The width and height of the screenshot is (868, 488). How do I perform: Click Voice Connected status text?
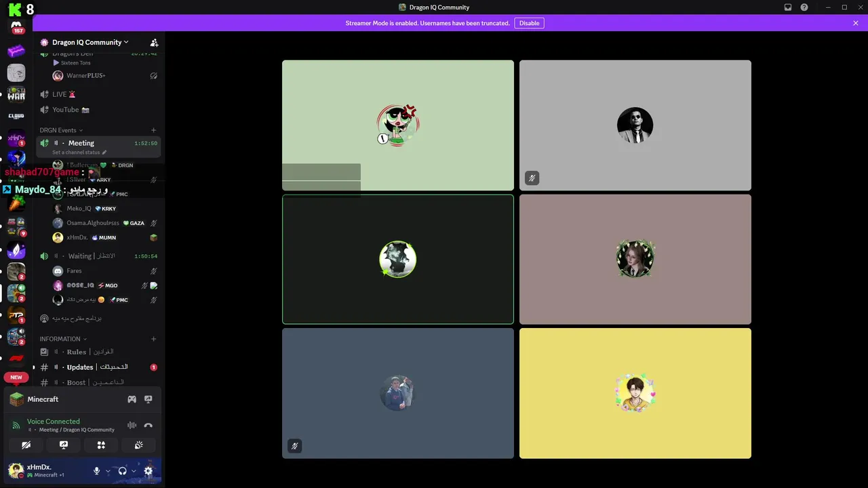54,422
